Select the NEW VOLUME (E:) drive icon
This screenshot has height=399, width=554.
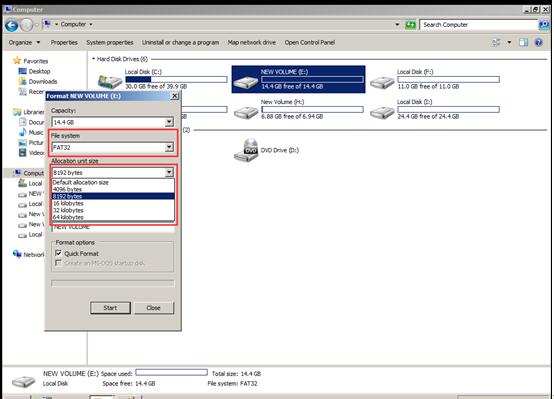click(246, 82)
